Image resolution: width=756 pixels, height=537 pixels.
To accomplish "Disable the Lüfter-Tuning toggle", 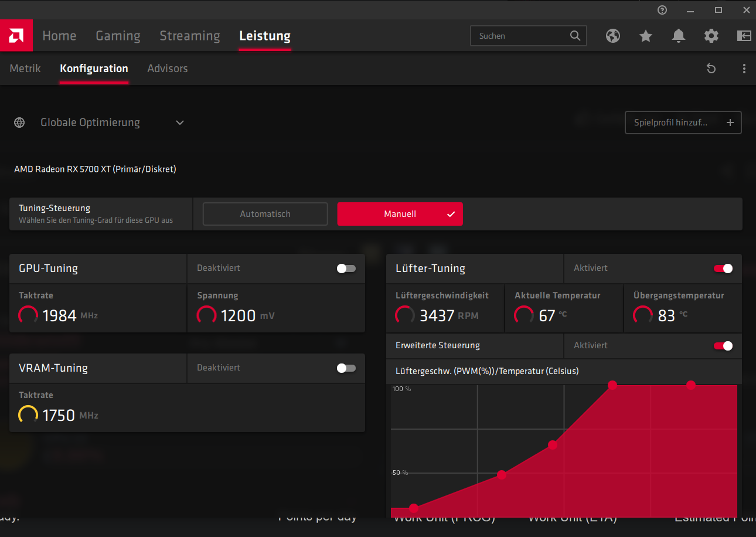I will [x=723, y=268].
